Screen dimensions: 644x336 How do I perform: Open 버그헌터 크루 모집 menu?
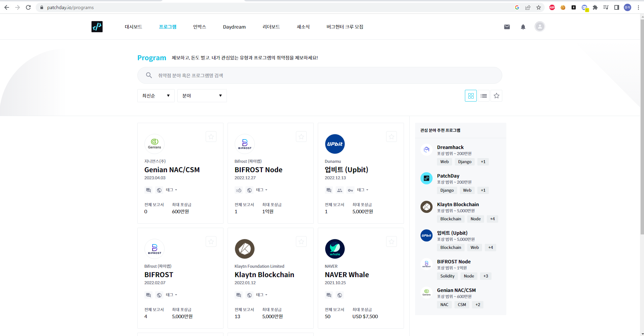(345, 27)
